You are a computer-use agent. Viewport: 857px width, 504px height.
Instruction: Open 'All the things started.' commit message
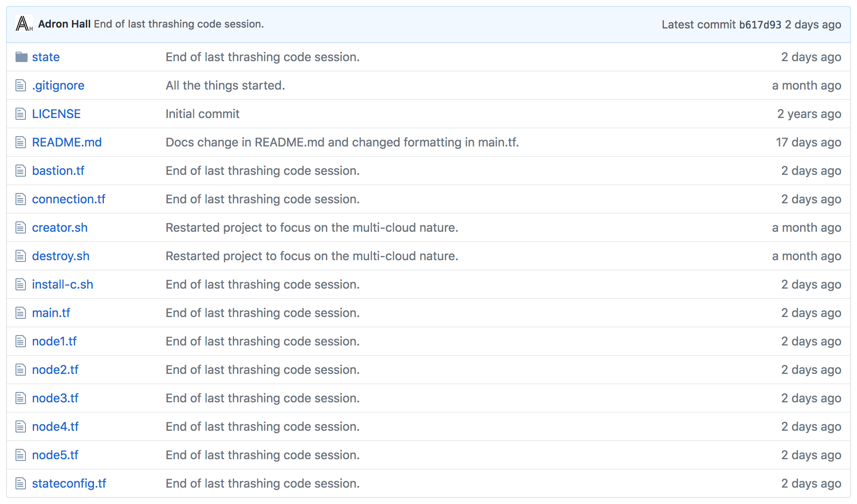point(225,85)
